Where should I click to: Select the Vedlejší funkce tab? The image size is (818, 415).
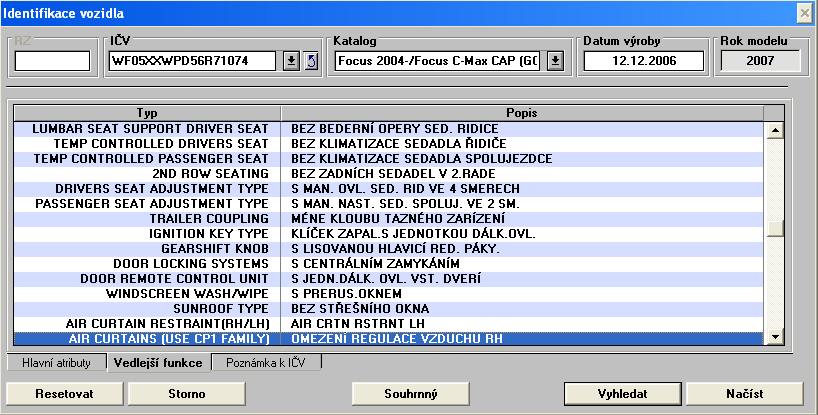157,363
